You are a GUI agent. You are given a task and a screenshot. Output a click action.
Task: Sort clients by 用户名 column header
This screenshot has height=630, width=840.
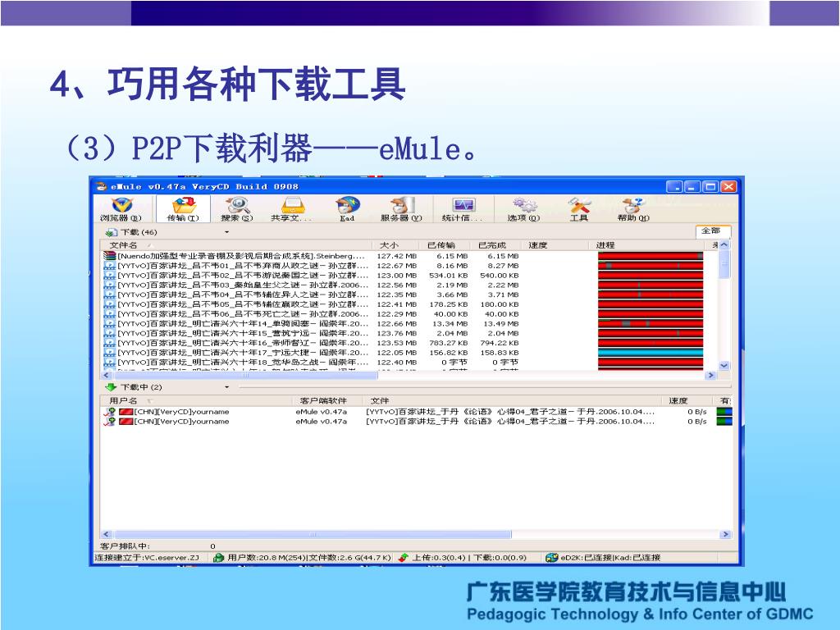[195, 400]
